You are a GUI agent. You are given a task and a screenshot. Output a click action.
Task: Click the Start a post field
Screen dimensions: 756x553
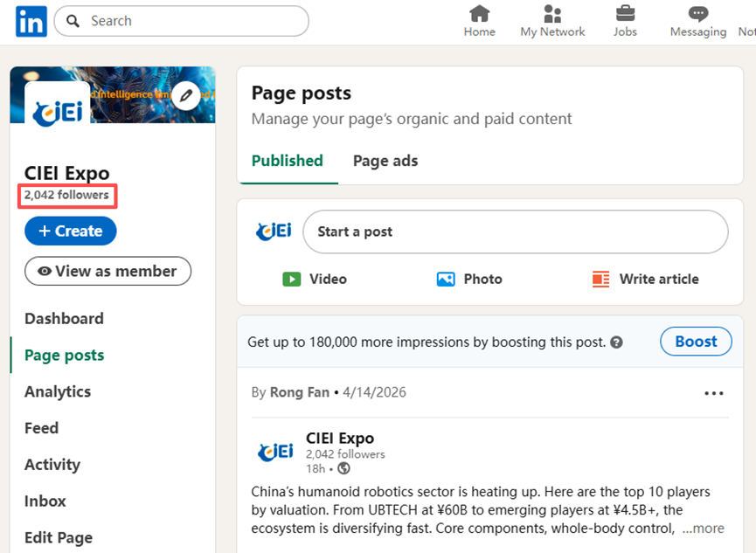tap(515, 232)
